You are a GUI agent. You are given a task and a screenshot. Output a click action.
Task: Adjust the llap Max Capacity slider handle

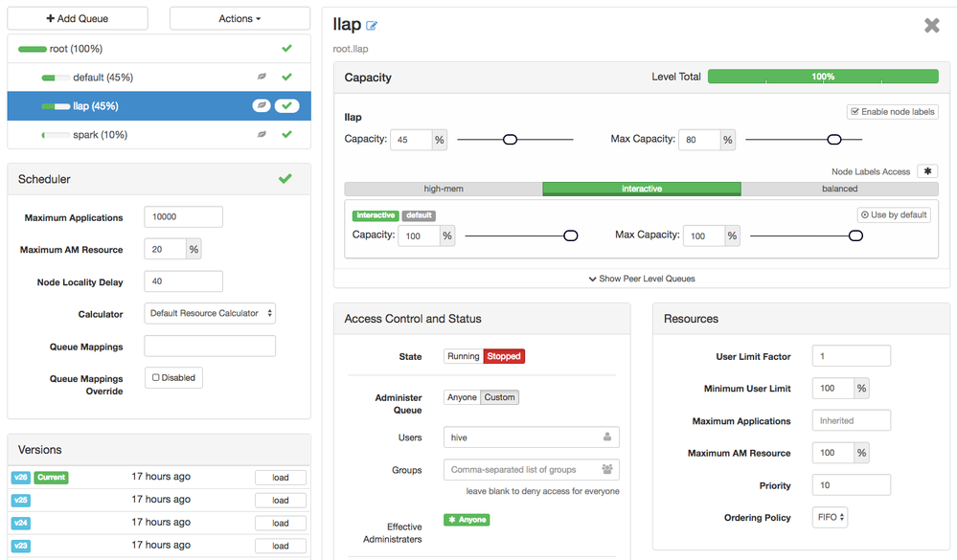tap(834, 140)
